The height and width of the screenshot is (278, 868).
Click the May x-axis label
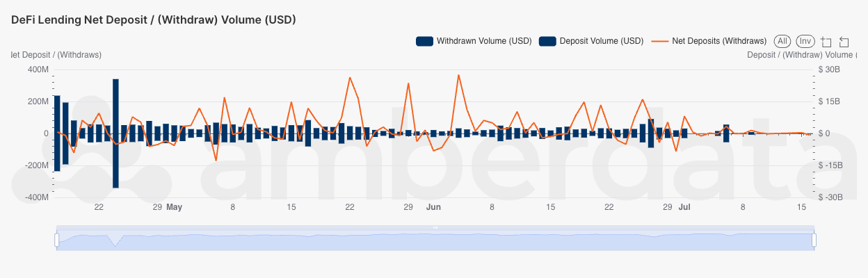[x=174, y=207]
